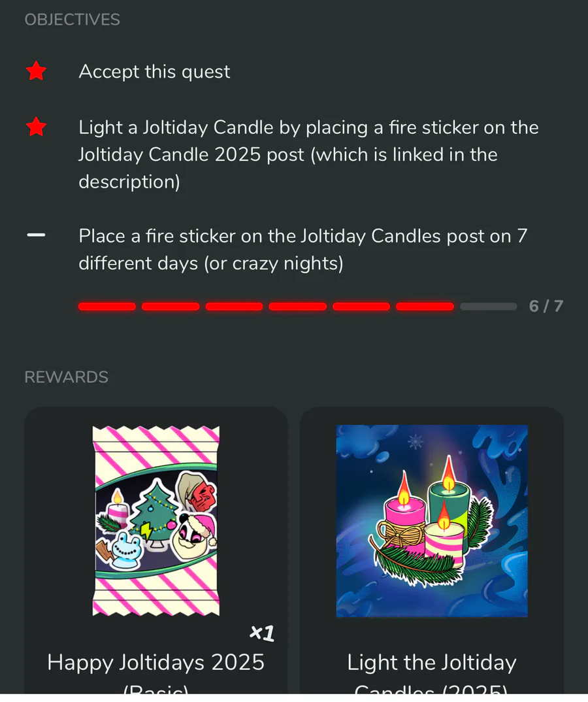Select the Accept this quest objective text
The height and width of the screenshot is (702, 588).
coord(154,72)
